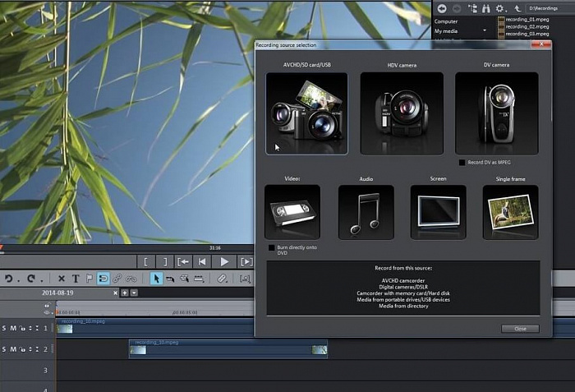This screenshot has width=575, height=392.
Task: Ungroup objects with the broken chain icon
Action: tap(131, 279)
